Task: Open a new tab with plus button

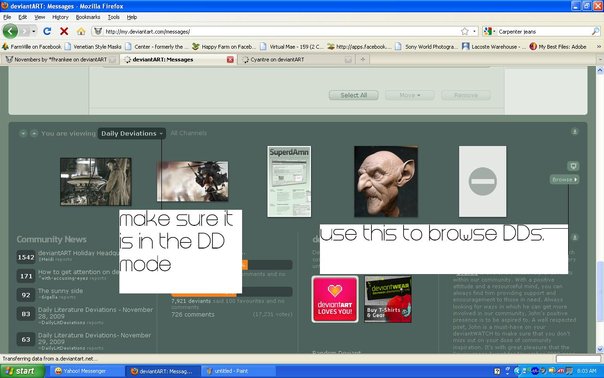Action: [362, 59]
